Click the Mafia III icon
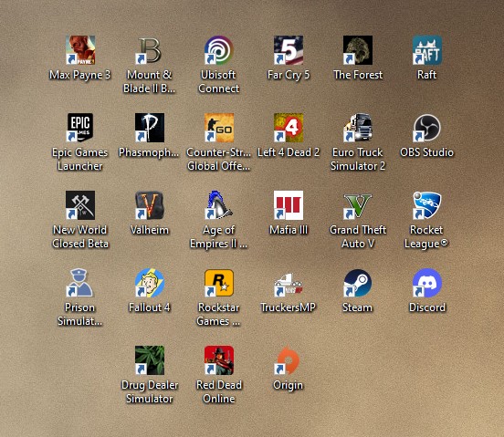Viewport: 504px width, 437px height. click(289, 205)
